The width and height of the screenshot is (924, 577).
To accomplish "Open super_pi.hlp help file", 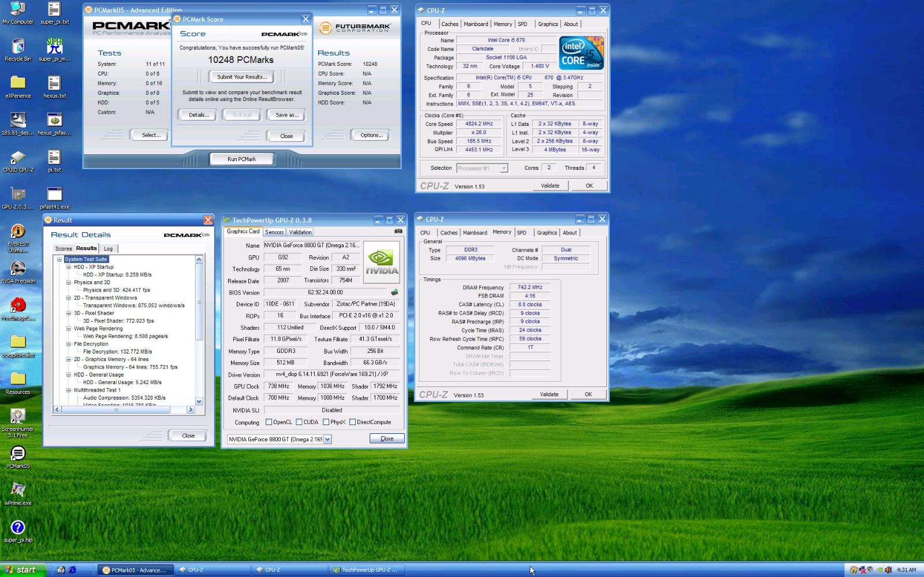I will 18,531.
